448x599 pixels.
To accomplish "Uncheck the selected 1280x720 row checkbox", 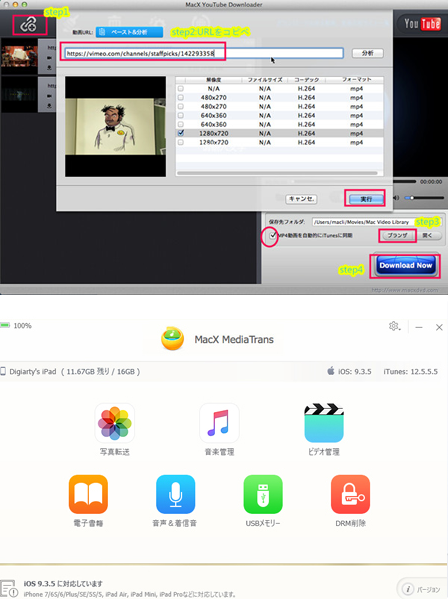I will [181, 133].
